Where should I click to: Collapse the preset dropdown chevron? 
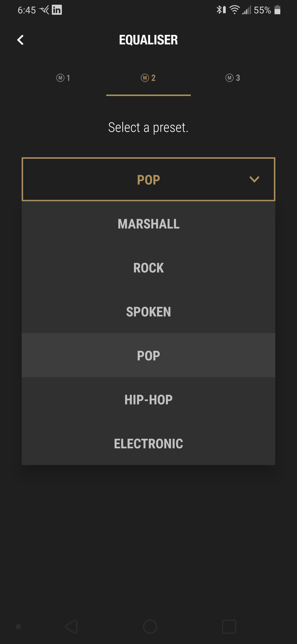tap(254, 179)
